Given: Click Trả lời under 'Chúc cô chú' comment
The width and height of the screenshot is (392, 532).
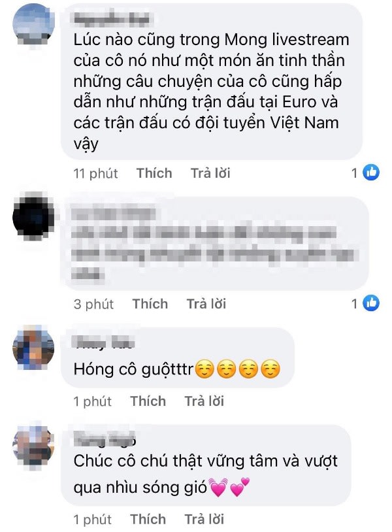Looking at the screenshot, I should coord(204,519).
